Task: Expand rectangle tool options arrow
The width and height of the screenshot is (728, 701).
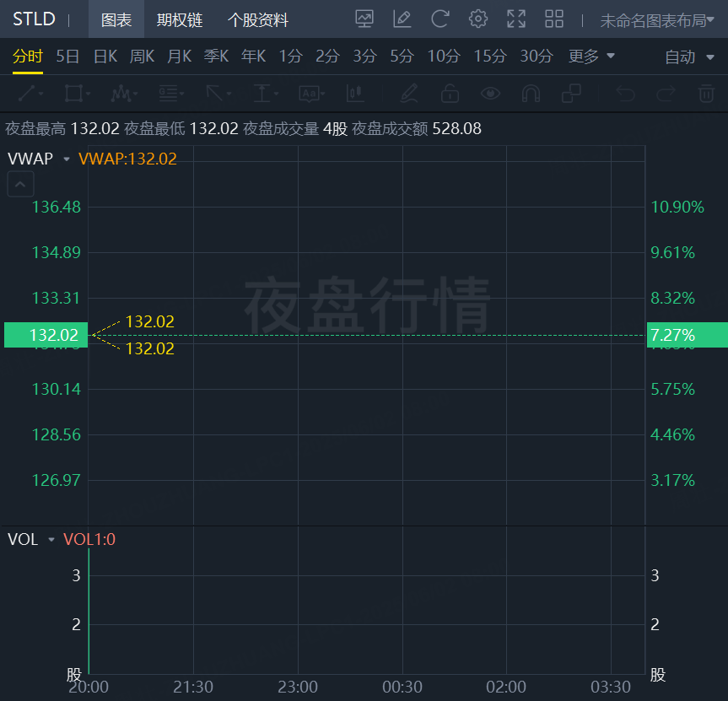Action: click(89, 94)
